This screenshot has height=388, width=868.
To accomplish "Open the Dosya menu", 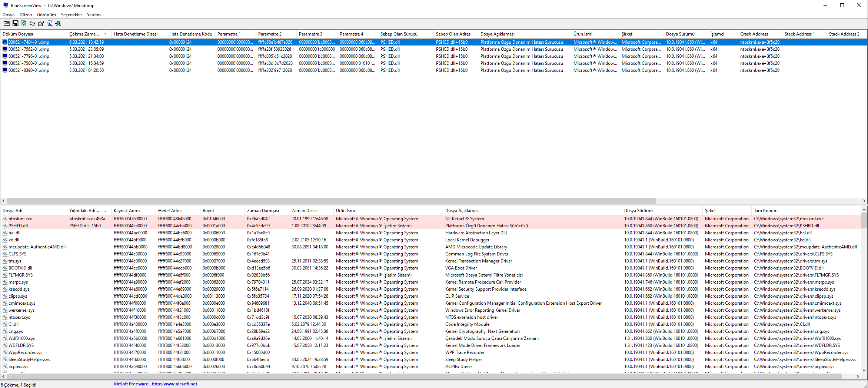I will click(x=9, y=15).
